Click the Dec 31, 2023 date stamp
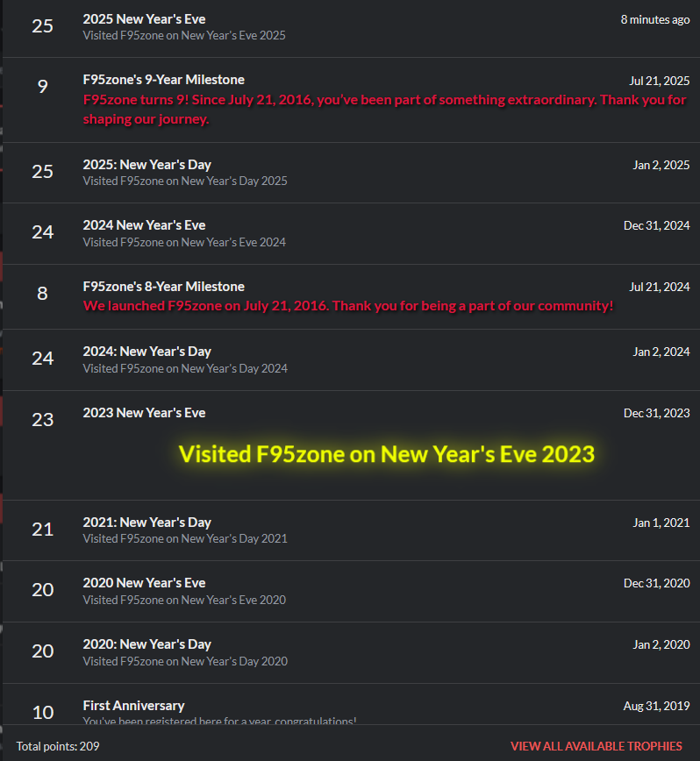This screenshot has width=700, height=761. (656, 413)
